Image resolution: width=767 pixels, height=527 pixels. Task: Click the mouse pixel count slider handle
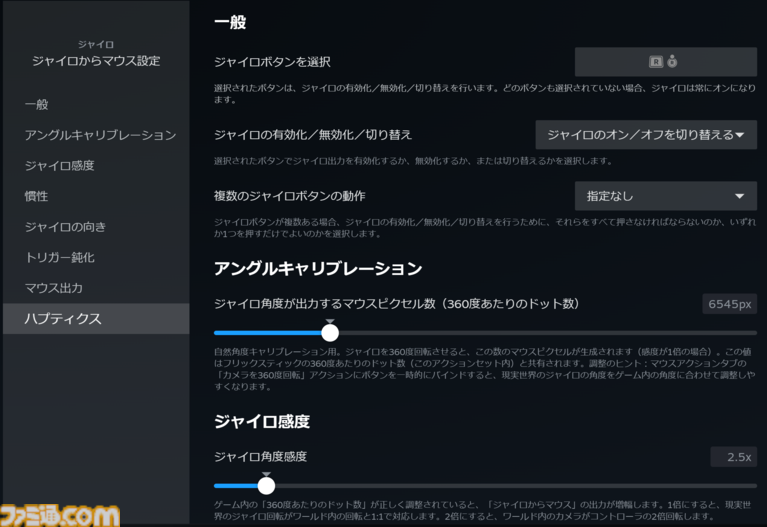pyautogui.click(x=330, y=333)
